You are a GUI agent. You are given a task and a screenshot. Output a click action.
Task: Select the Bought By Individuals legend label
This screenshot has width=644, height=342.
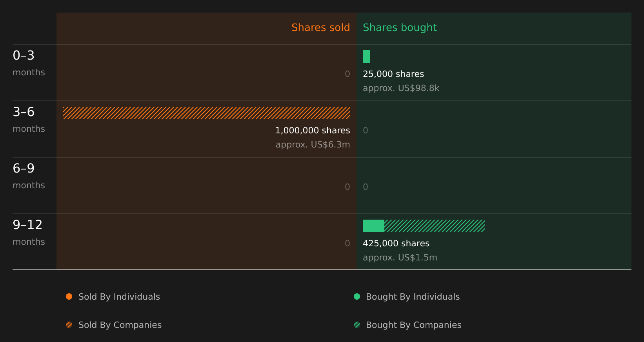[x=413, y=297]
